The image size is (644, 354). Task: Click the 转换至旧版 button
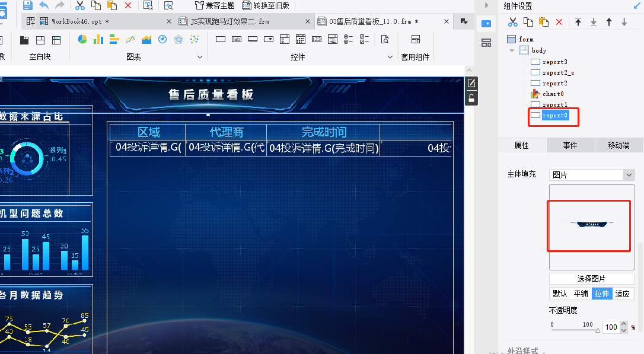coord(266,5)
